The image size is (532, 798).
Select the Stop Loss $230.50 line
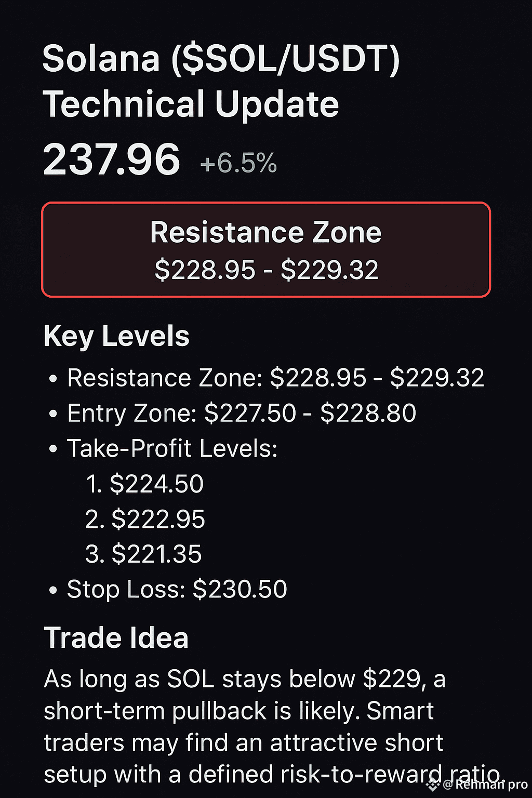177,589
